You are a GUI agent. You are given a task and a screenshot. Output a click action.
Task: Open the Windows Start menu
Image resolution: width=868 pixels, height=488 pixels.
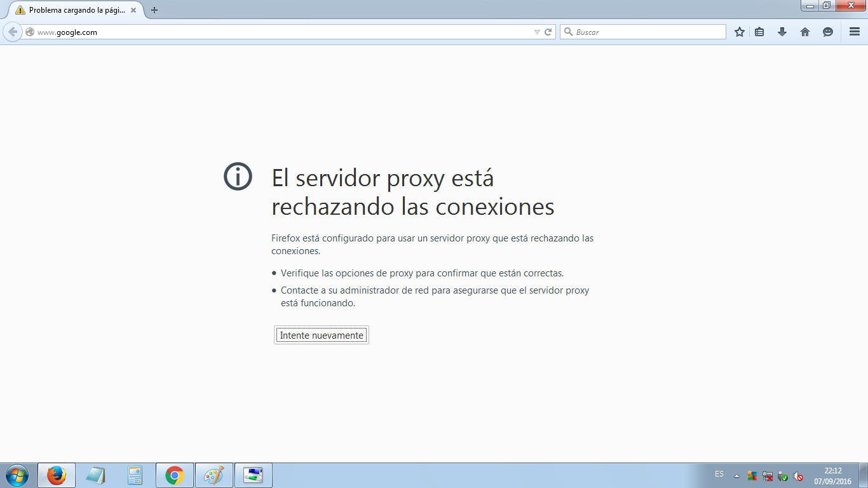[x=17, y=475]
